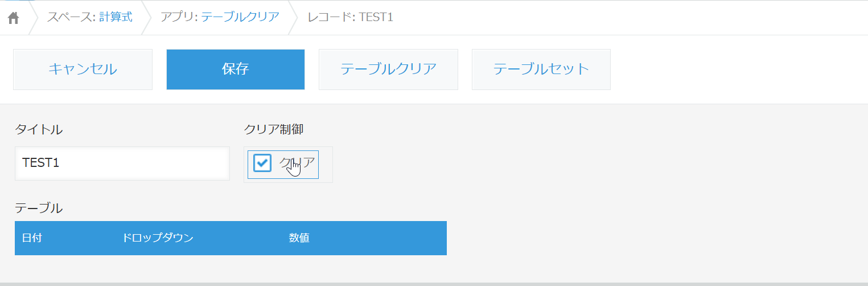The height and width of the screenshot is (286, 868).
Task: Click the 日付 table column header
Action: tap(31, 238)
